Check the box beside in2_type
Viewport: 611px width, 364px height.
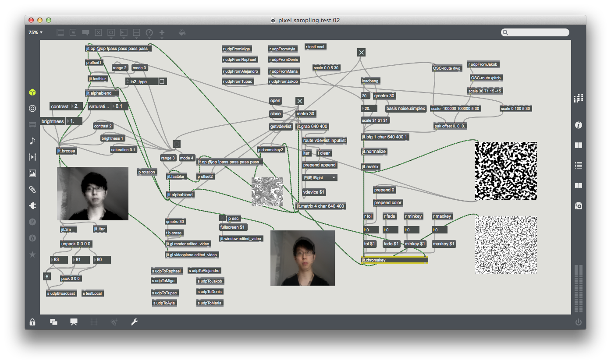point(162,81)
